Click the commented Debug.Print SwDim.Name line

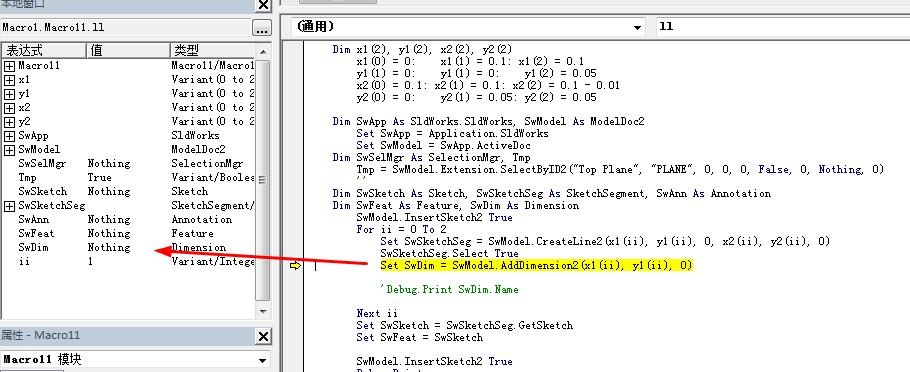pyautogui.click(x=449, y=289)
